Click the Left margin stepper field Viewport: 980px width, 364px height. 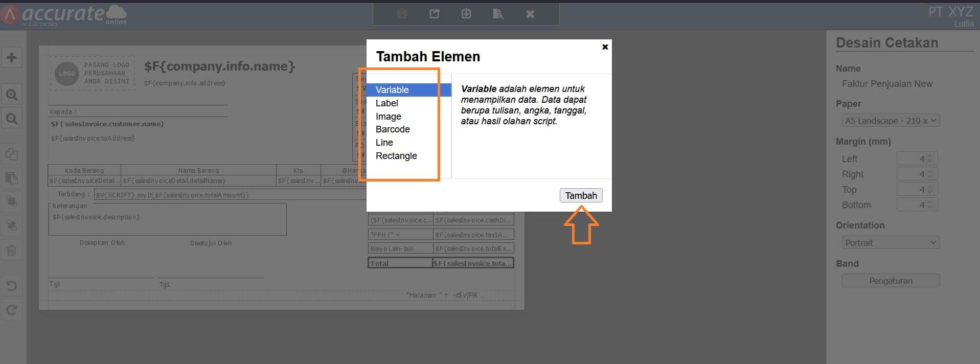point(917,159)
